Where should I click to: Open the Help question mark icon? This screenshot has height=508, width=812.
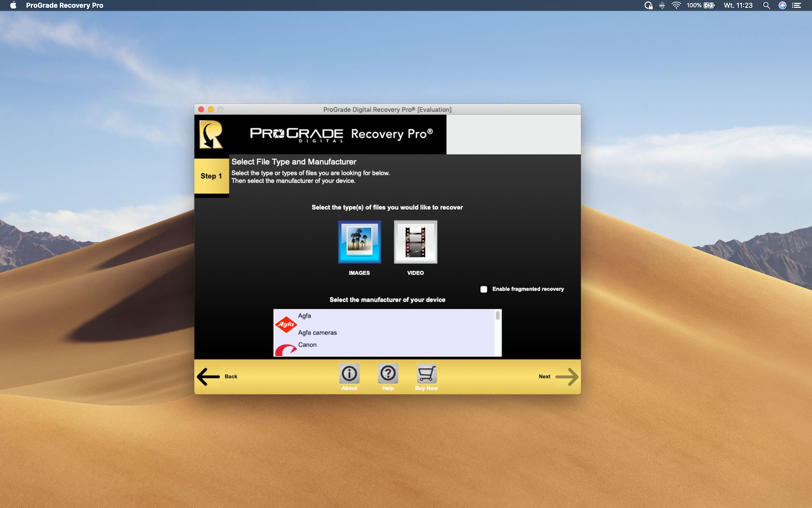point(388,374)
